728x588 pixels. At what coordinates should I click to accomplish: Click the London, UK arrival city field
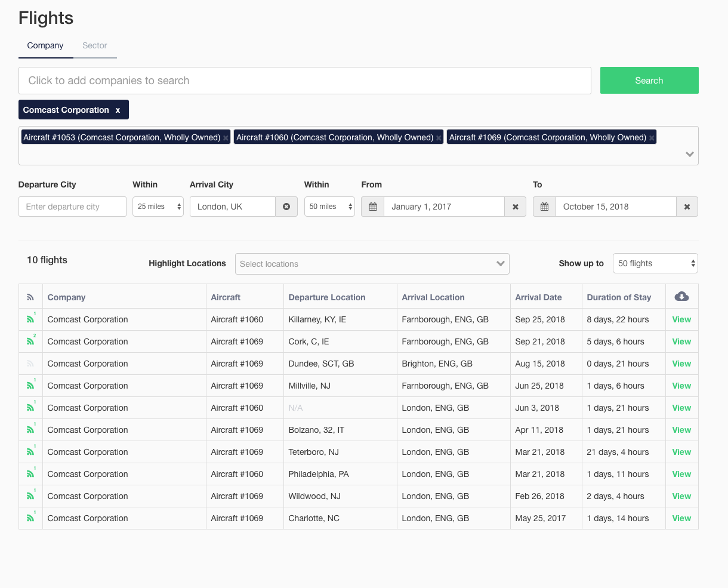point(233,207)
